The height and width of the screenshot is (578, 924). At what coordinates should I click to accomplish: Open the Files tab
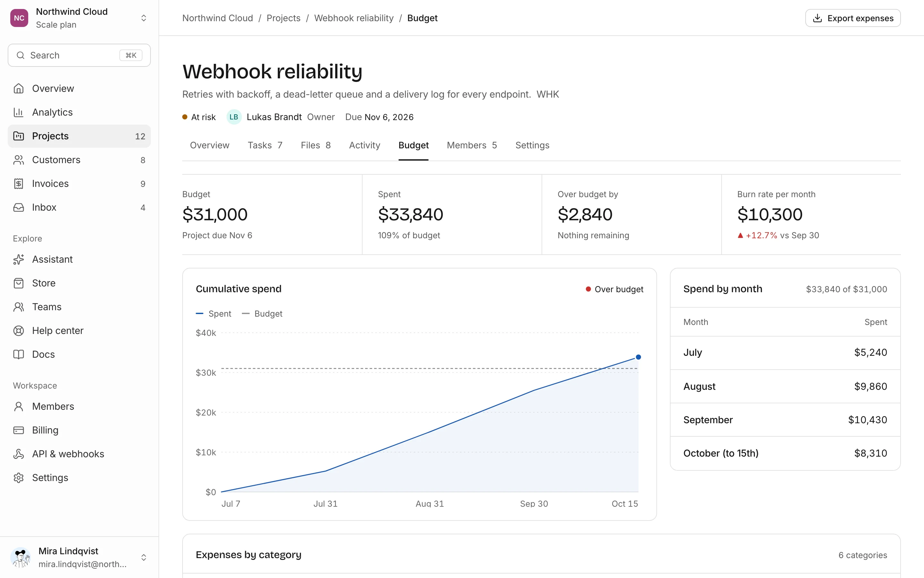[316, 145]
